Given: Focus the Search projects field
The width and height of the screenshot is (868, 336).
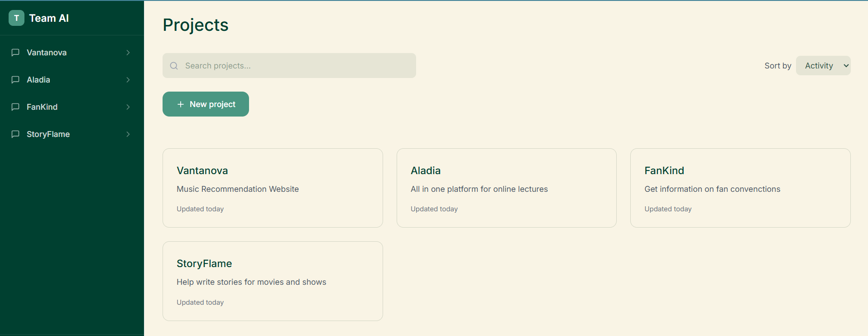Looking at the screenshot, I should [x=289, y=66].
